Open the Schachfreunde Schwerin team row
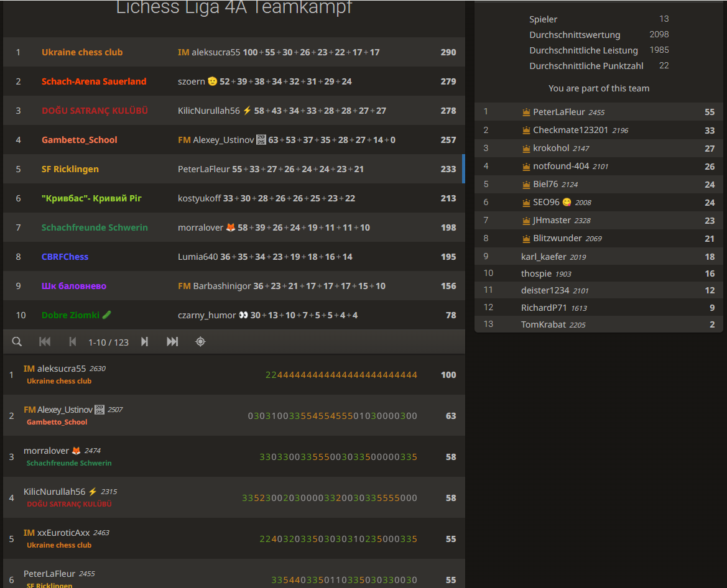Viewport: 727px width, 588px height. click(x=95, y=227)
